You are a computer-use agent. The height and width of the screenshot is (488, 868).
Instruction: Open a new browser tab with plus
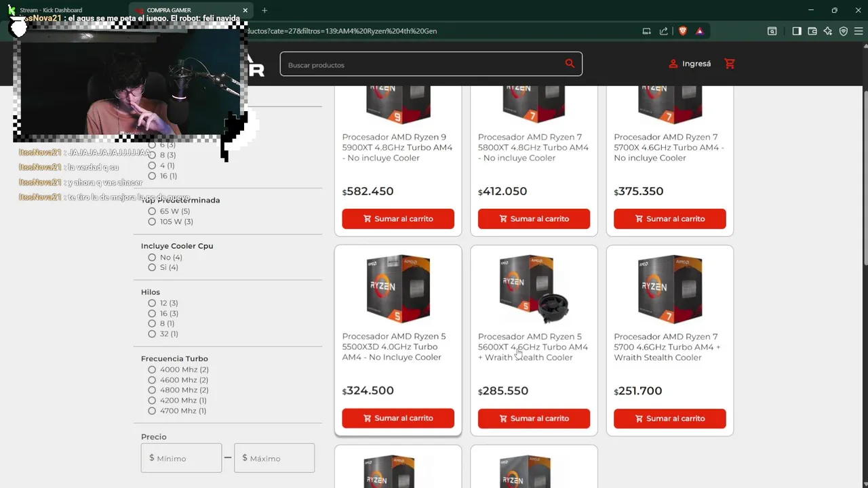point(264,10)
